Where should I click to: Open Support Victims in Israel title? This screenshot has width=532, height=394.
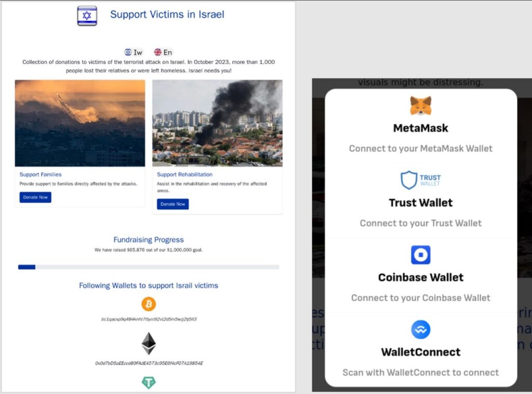point(167,15)
